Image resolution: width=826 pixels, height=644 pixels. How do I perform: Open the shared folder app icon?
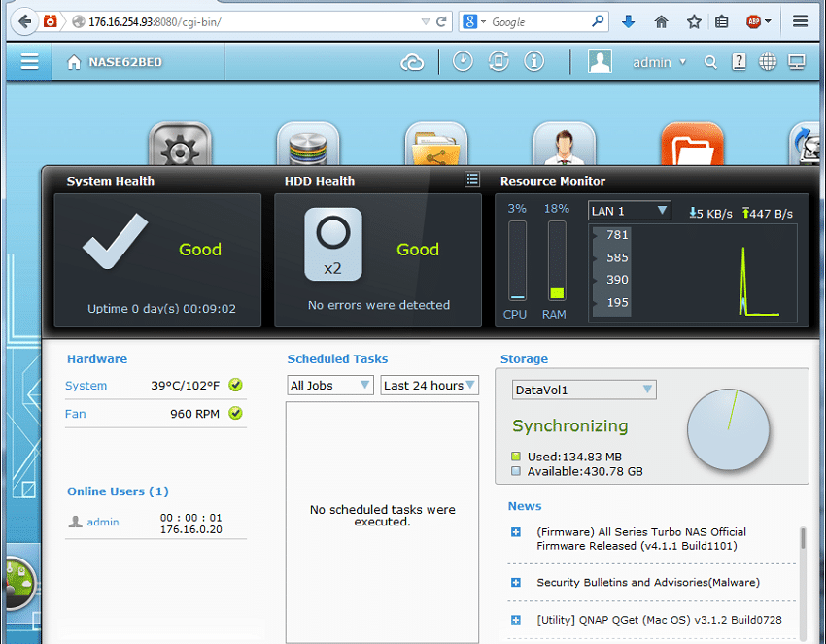click(x=436, y=145)
